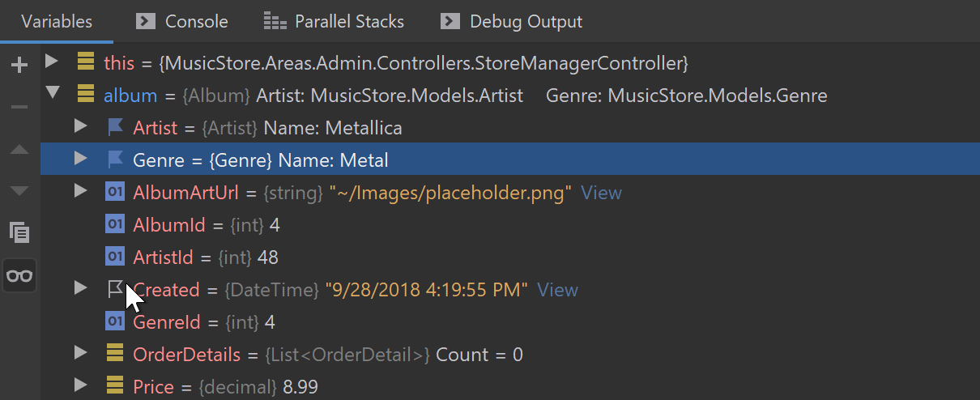
Task: Click the field icon beside AlbumId
Action: pos(115,225)
